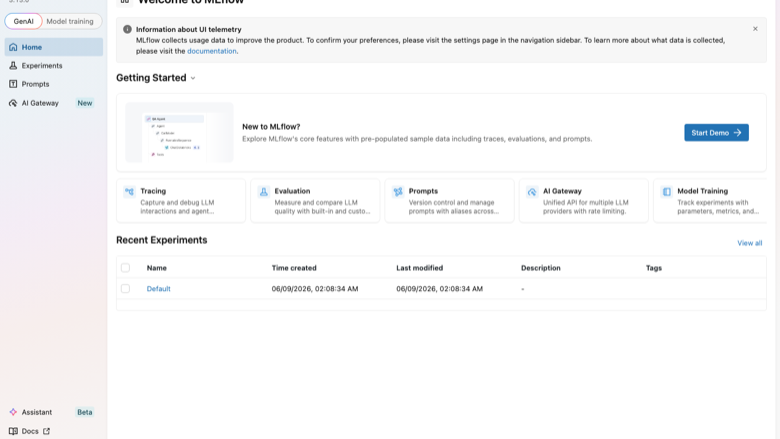Tick the checkbox for Default experiment
This screenshot has height=439, width=780.
(x=125, y=289)
